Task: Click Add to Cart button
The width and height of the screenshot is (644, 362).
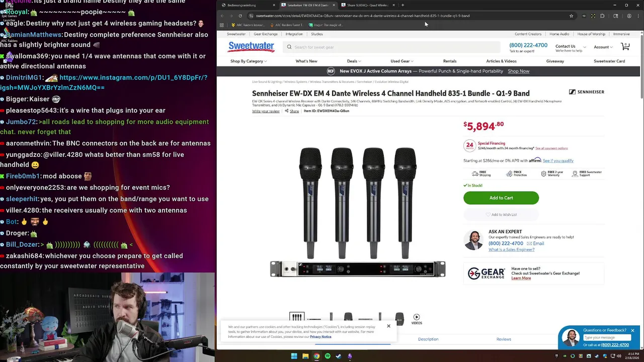Action: 501,198
